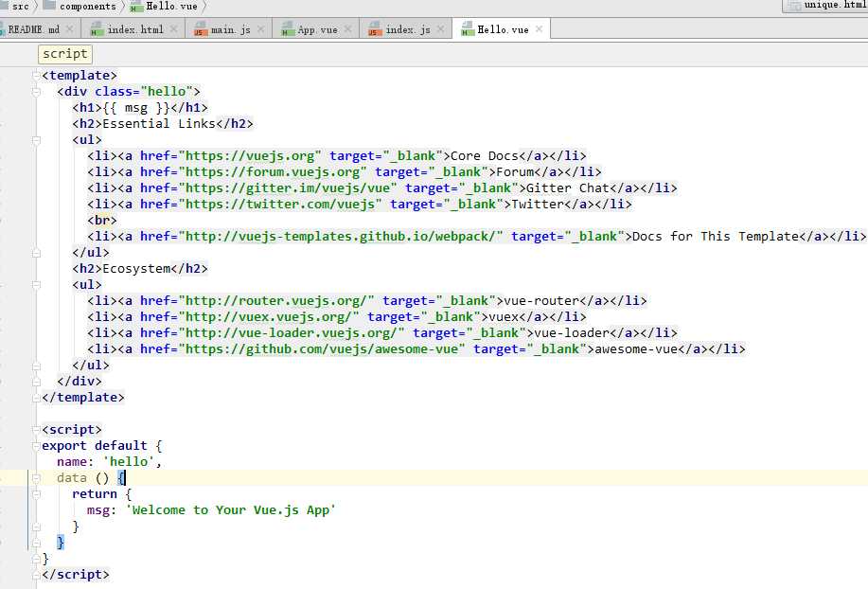Close the main.js tab

click(260, 28)
